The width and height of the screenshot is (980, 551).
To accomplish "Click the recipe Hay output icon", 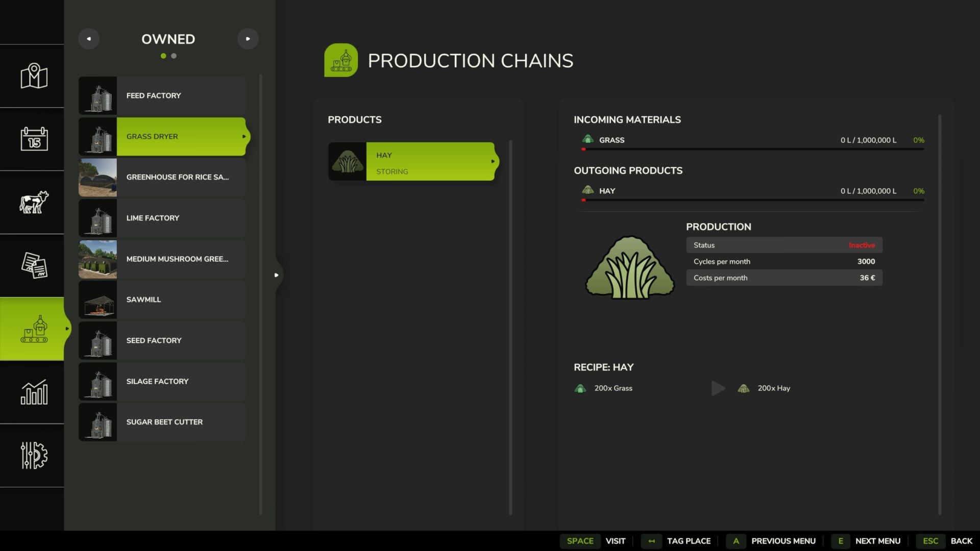I will click(x=744, y=388).
